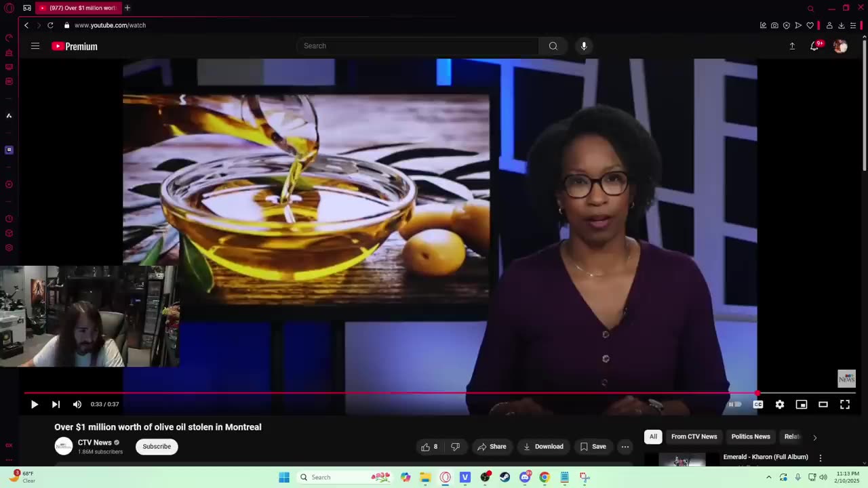Show hidden system tray icons

[x=768, y=477]
